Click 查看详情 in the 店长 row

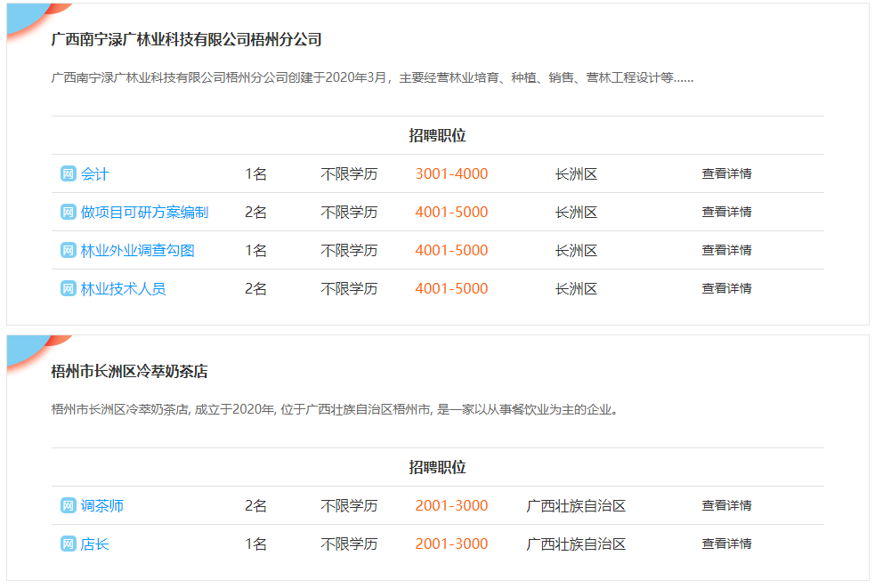[726, 544]
